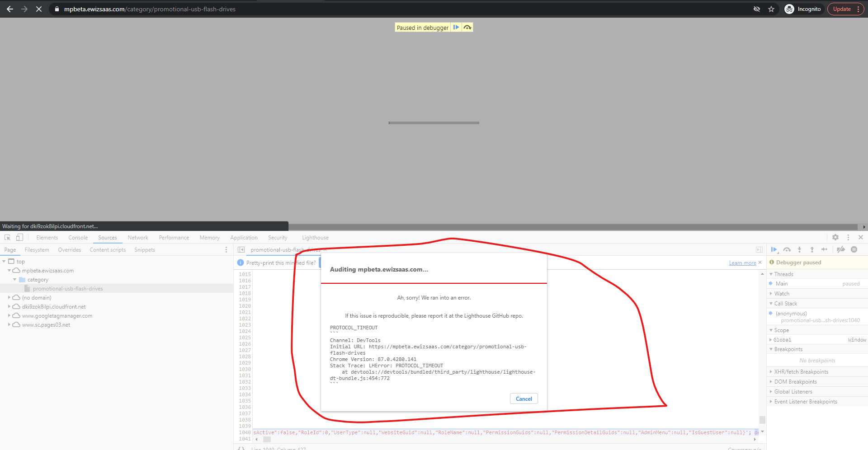This screenshot has width=868, height=450.
Task: Step out of the current function
Action: click(812, 249)
